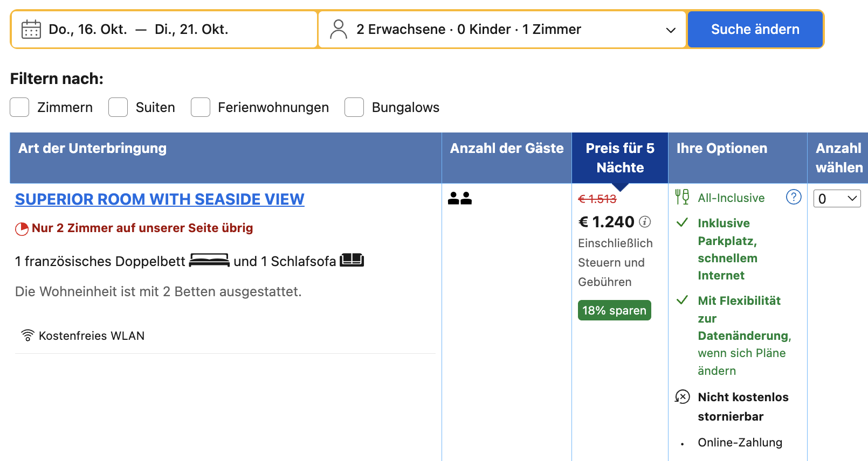Click the double bed icon
The height and width of the screenshot is (461, 868).
tap(209, 261)
